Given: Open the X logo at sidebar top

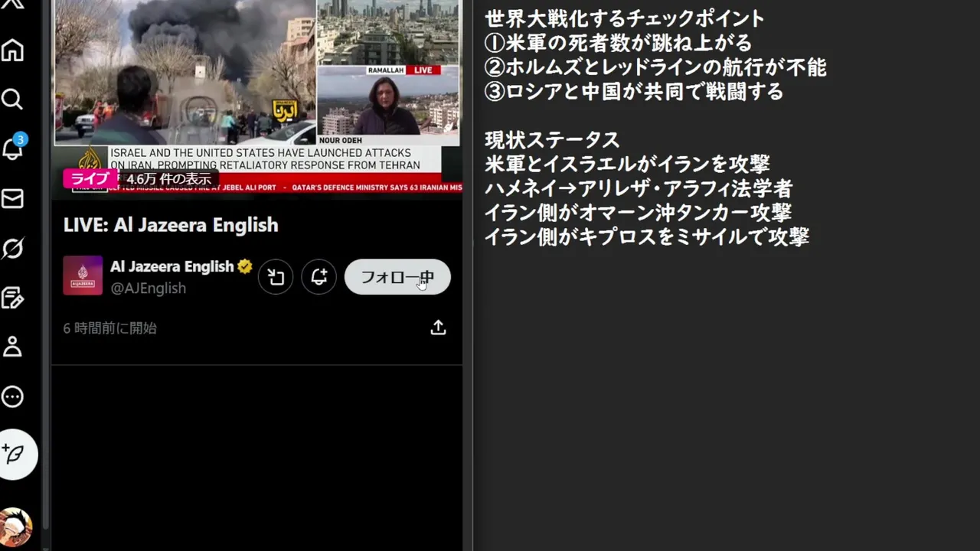Looking at the screenshot, I should point(11,4).
